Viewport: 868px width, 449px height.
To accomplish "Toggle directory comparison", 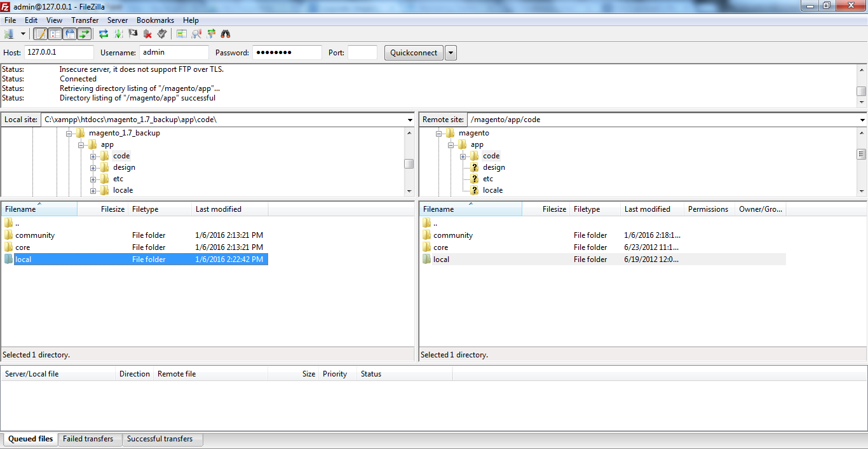I will (x=196, y=34).
